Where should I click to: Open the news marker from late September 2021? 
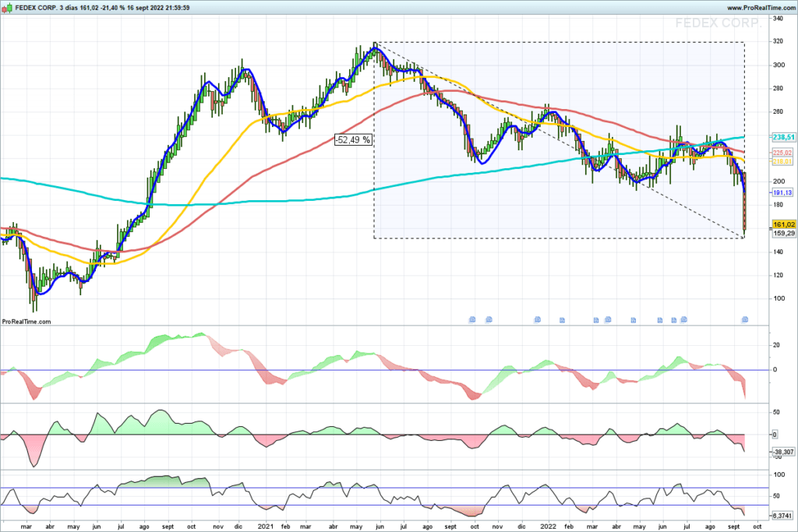click(472, 319)
